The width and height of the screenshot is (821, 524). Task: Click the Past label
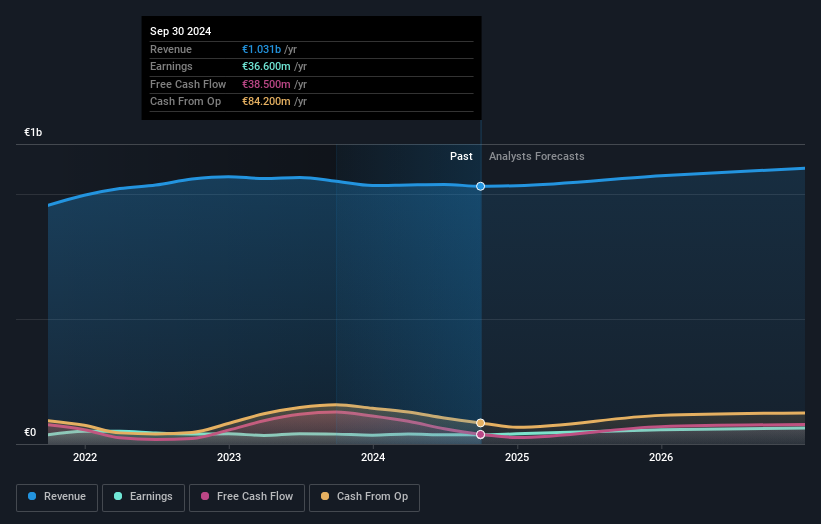tap(461, 156)
